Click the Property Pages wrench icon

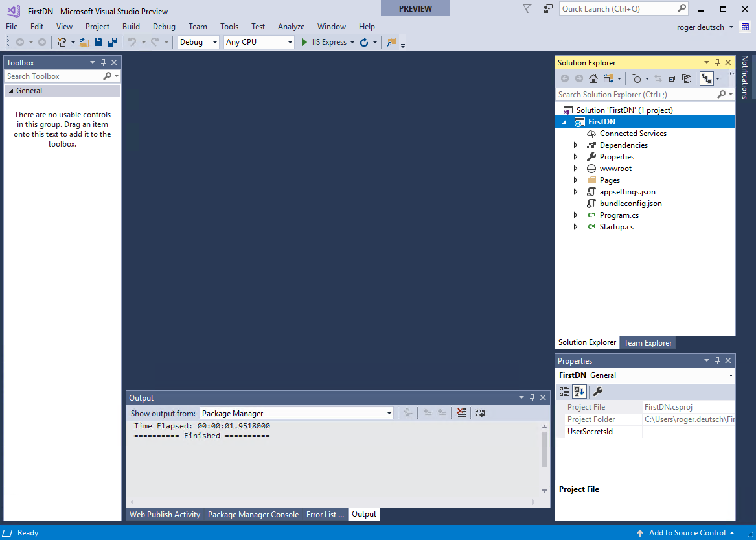click(x=598, y=392)
